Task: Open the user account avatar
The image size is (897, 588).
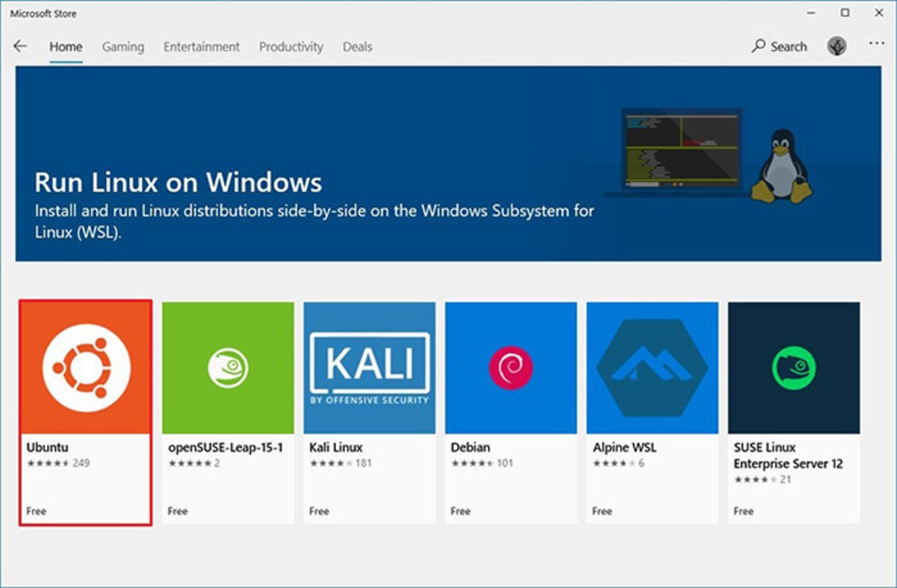Action: (836, 46)
